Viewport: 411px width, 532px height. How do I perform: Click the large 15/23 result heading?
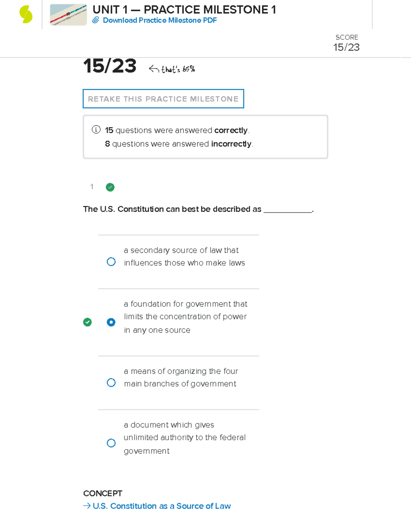[110, 66]
